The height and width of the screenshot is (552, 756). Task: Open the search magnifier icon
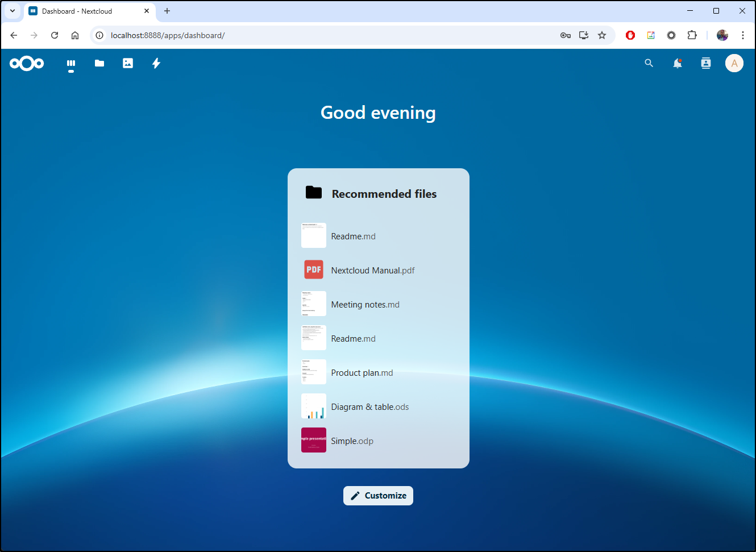click(x=649, y=63)
